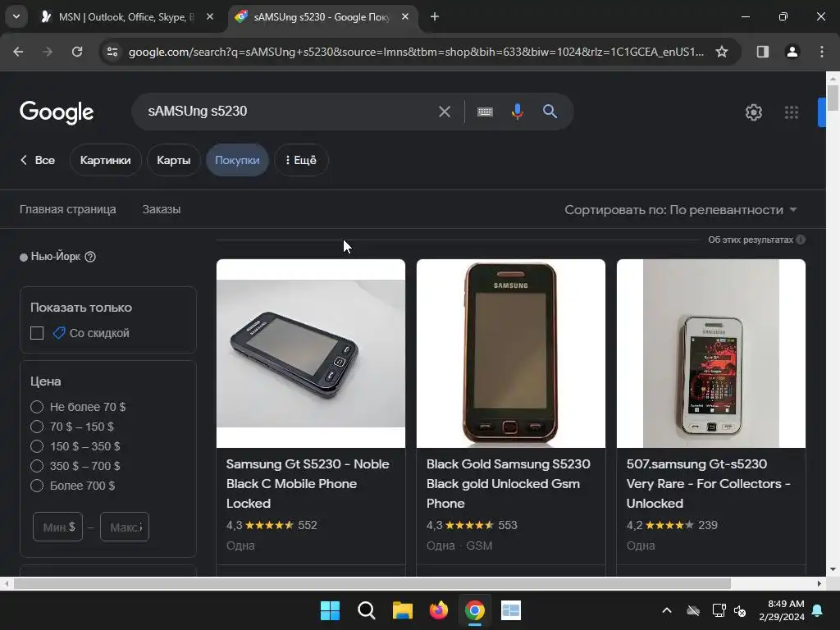Open Главная страница link
Screen dimensions: 840x630
tap(67, 209)
